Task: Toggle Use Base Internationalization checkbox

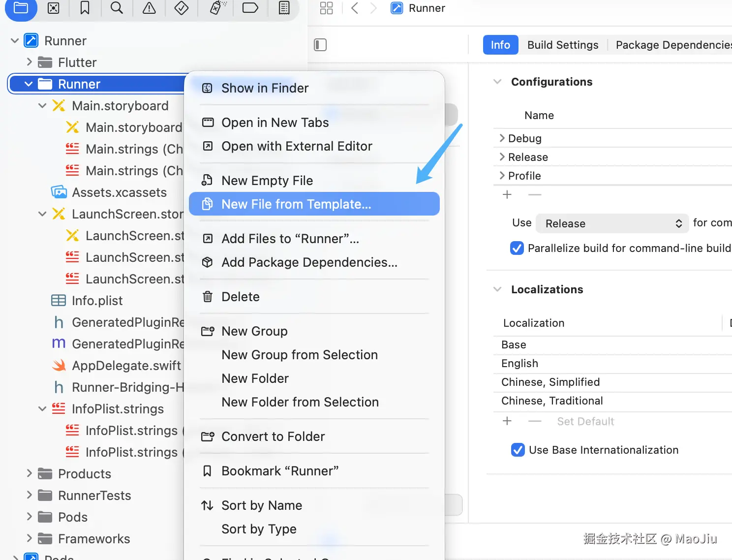Action: pos(518,450)
